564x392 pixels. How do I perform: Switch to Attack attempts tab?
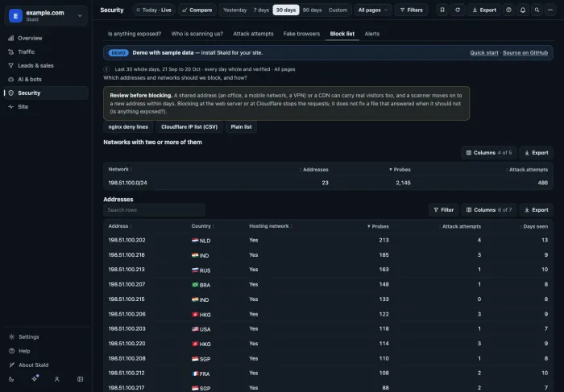[x=253, y=34]
